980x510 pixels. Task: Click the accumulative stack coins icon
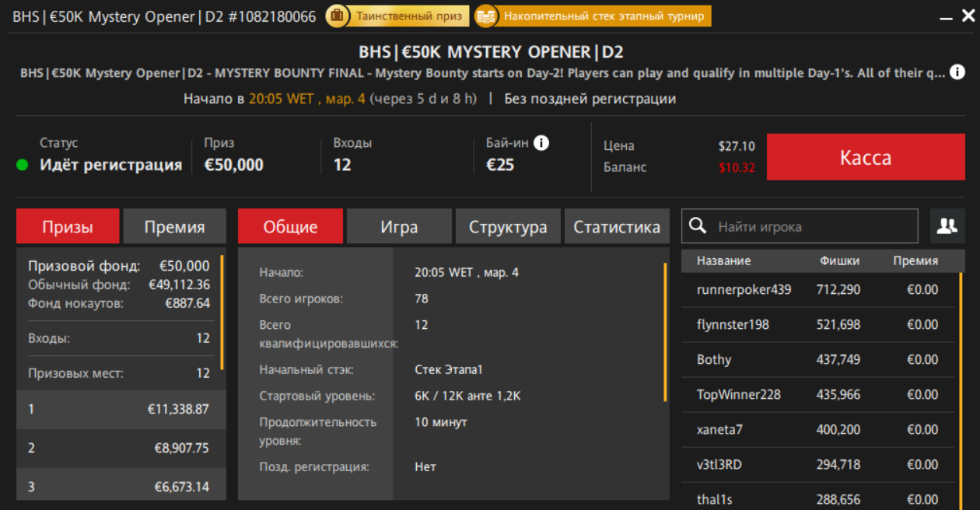[x=486, y=16]
